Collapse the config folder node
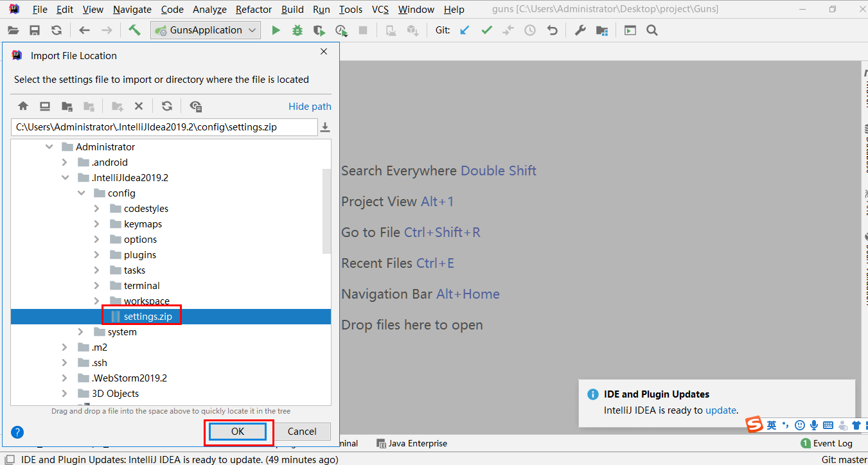The width and height of the screenshot is (868, 465). [x=80, y=193]
